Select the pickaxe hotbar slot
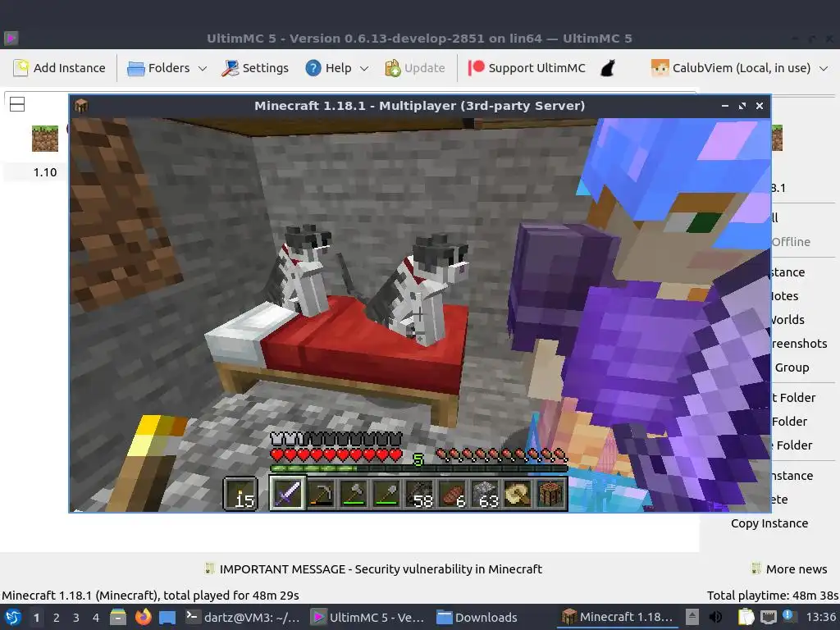The height and width of the screenshot is (630, 840). coord(321,493)
